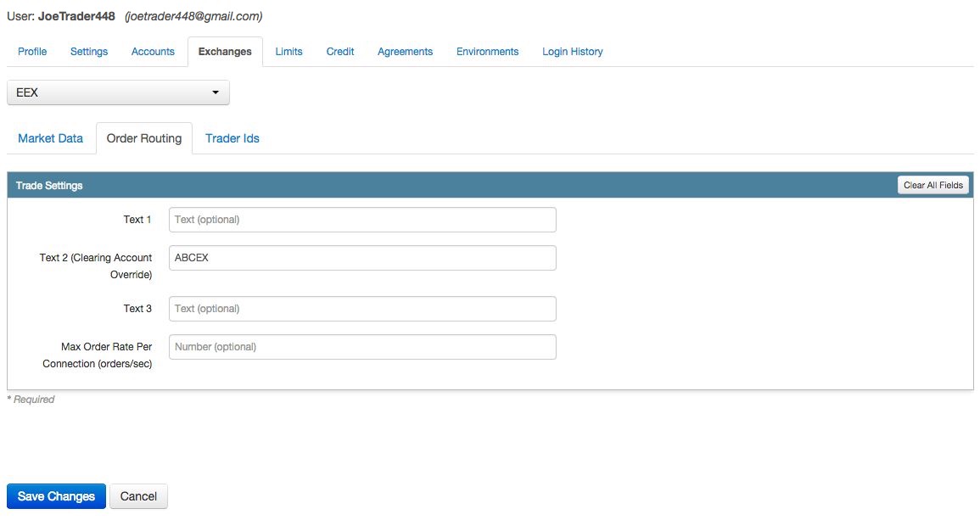Click the Cancel button
Viewport: 980px width, 520px height.
click(138, 496)
